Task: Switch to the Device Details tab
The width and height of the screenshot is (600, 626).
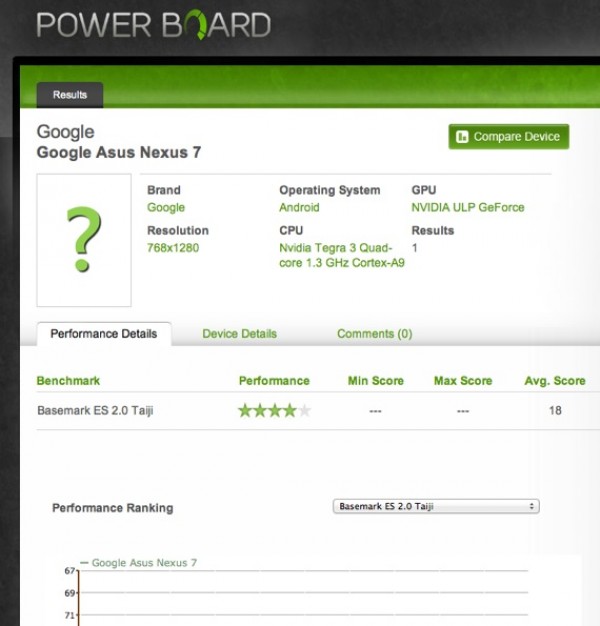Action: tap(240, 334)
